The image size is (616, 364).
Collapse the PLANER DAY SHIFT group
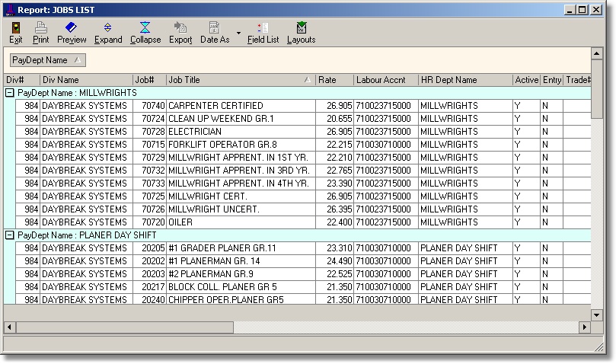tap(10, 235)
